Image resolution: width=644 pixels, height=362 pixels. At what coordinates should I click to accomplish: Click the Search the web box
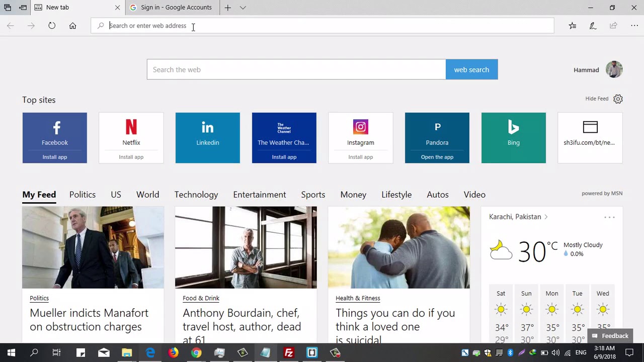[296, 69]
